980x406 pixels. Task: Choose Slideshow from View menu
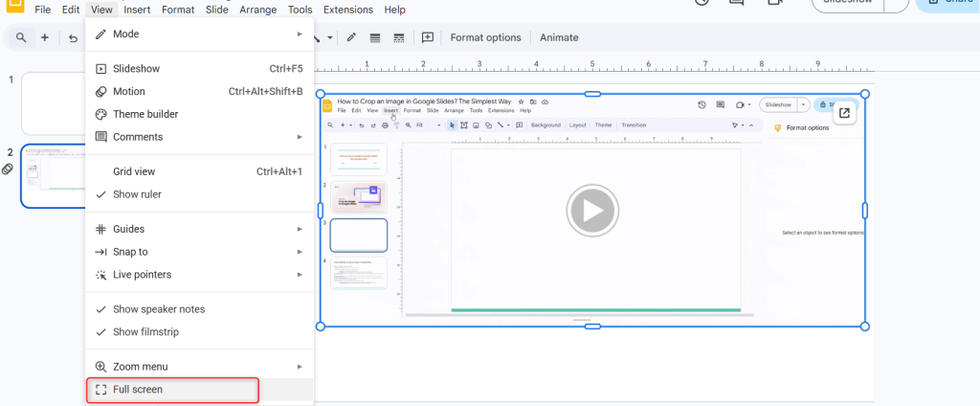[199, 69]
